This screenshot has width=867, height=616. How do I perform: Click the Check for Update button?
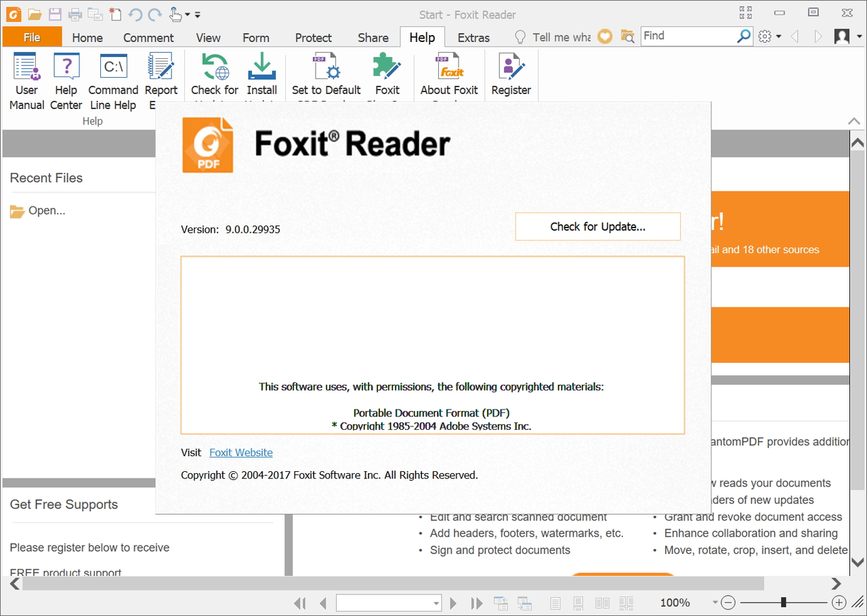pos(597,226)
